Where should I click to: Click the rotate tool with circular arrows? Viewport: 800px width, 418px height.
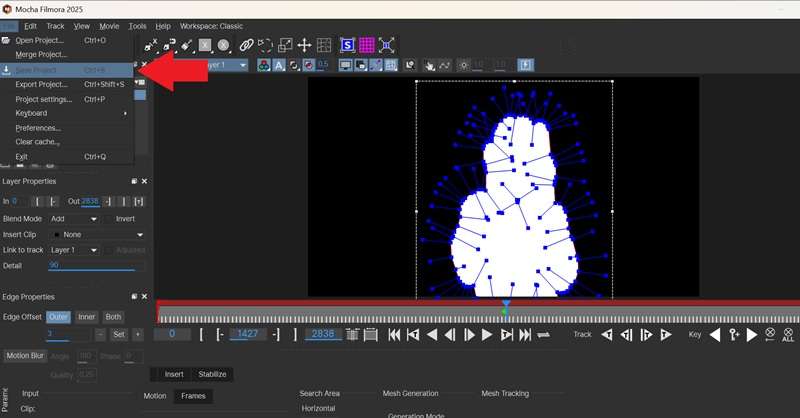265,45
